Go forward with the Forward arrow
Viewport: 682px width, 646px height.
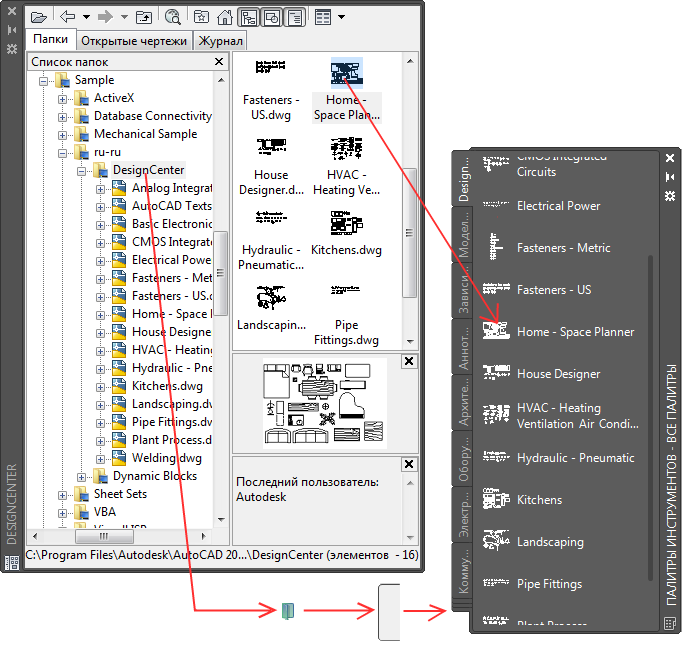coord(105,17)
